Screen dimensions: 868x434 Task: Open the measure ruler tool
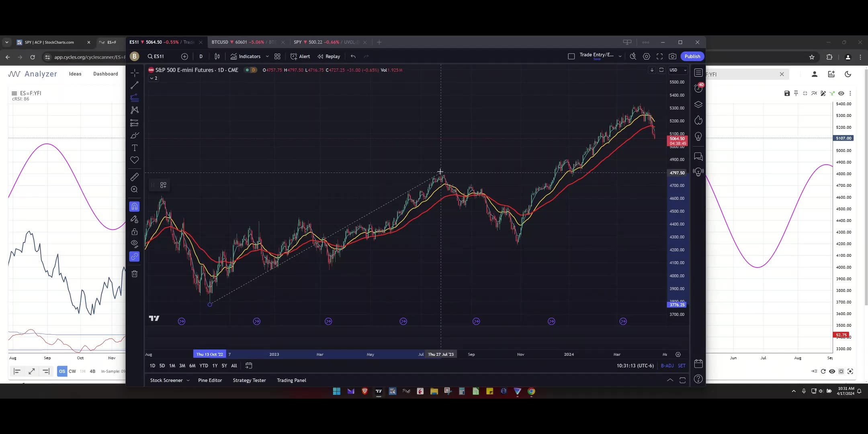[x=135, y=177]
